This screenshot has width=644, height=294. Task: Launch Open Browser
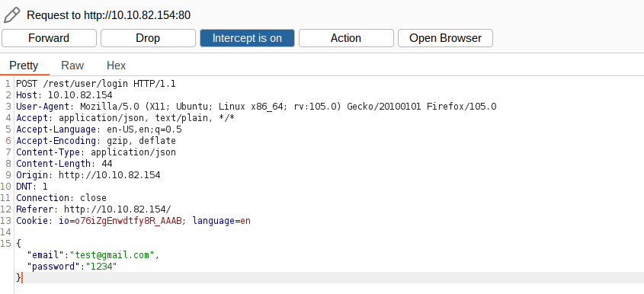tap(445, 38)
